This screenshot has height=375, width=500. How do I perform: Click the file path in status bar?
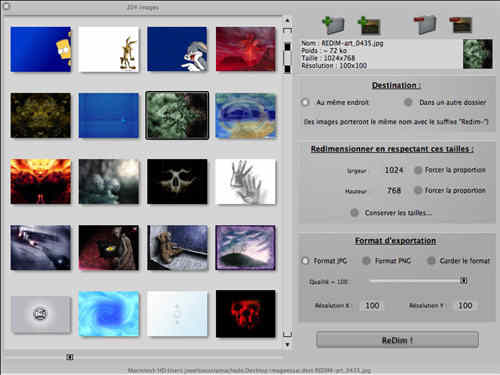249,370
